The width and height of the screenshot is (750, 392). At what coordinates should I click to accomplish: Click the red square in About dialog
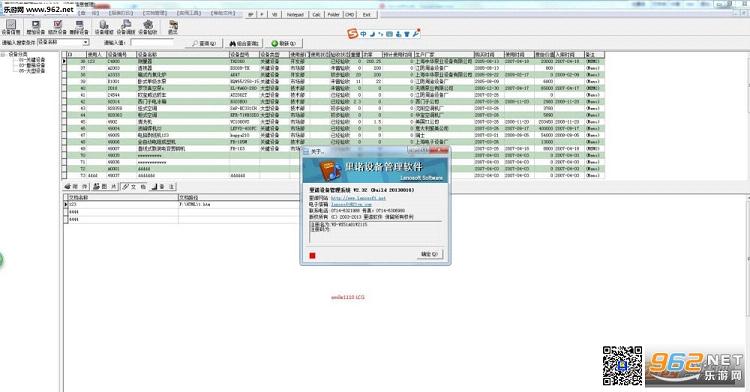(312, 256)
